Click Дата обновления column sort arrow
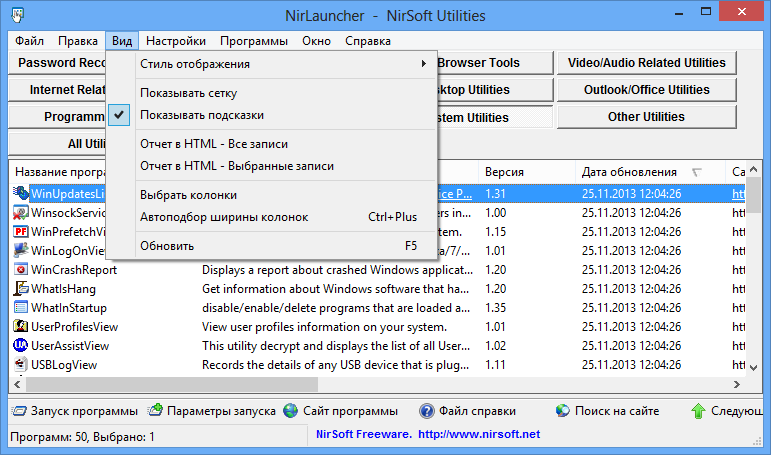This screenshot has height=455, width=771. click(x=696, y=172)
